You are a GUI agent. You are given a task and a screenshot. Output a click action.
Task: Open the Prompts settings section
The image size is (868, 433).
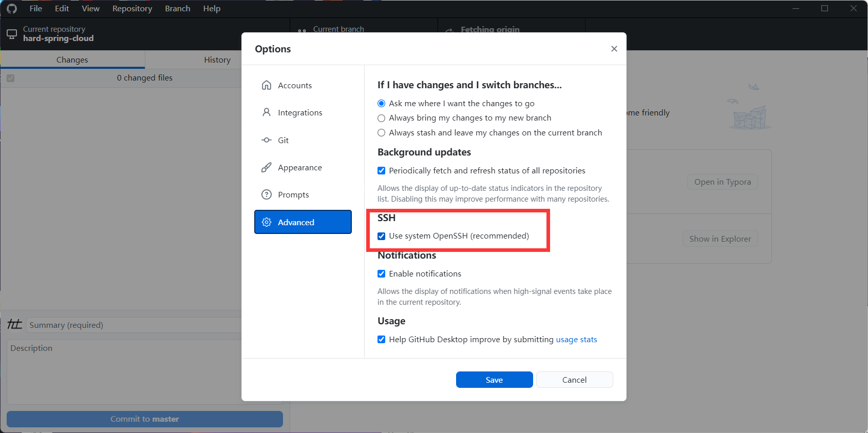[x=303, y=194]
